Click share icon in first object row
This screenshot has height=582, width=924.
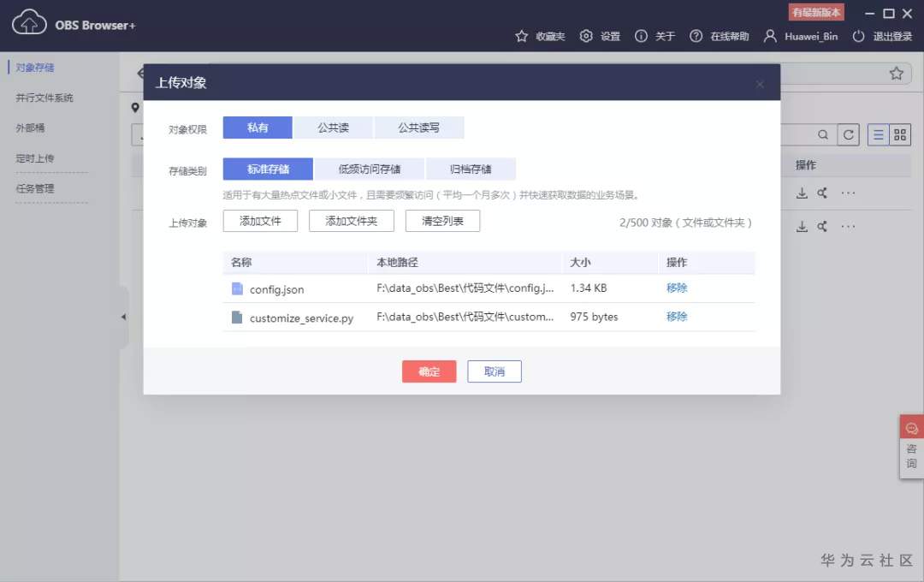(822, 193)
